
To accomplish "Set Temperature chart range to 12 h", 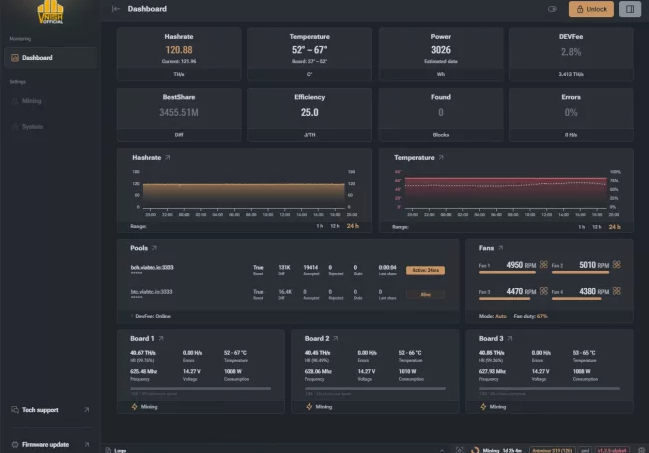I will (597, 227).
